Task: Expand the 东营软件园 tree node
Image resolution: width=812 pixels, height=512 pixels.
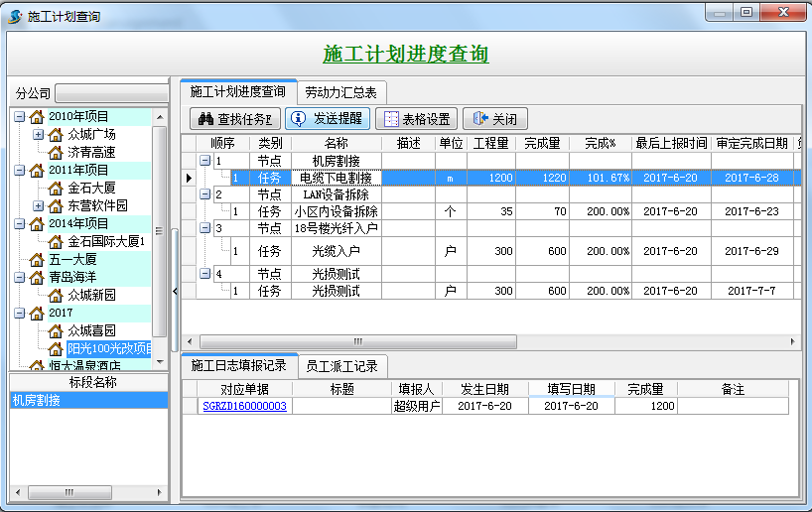Action: click(x=38, y=205)
